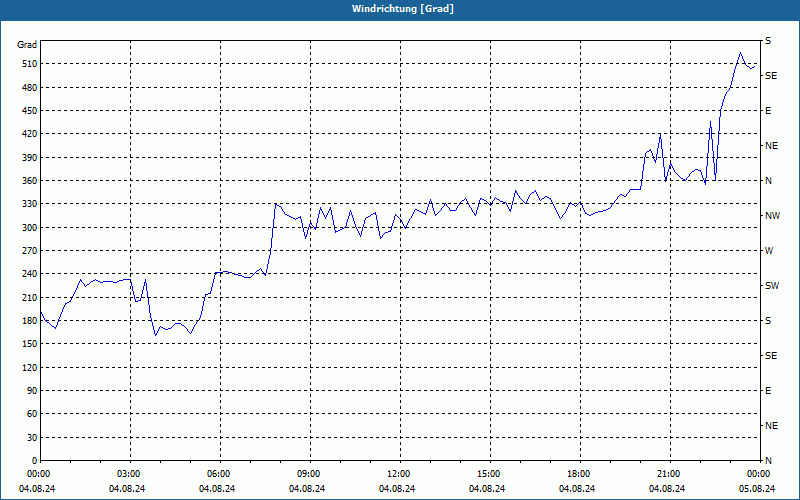Click the 09:00 time label
Viewport: 800px width, 500px height.
click(310, 474)
